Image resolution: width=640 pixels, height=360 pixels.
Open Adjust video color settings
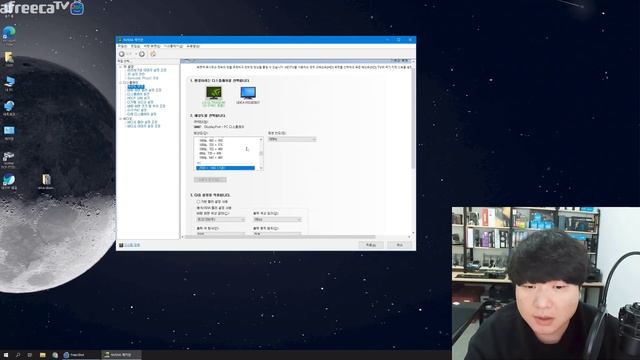tap(142, 122)
